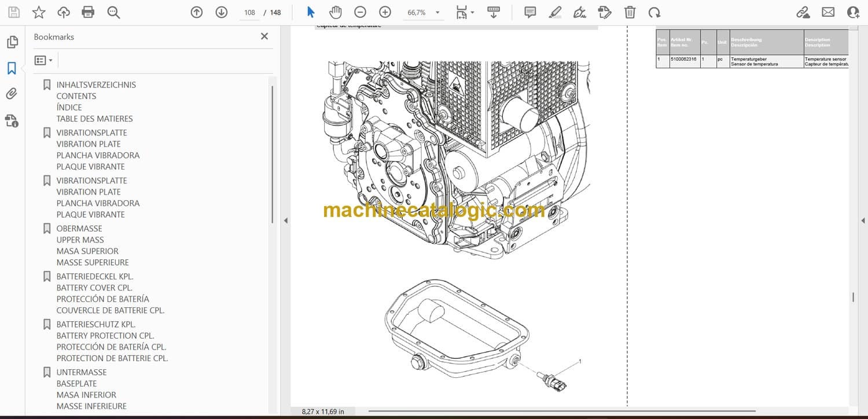Open the find text magnifier tool
Image resolution: width=868 pixels, height=419 pixels.
pyautogui.click(x=113, y=12)
